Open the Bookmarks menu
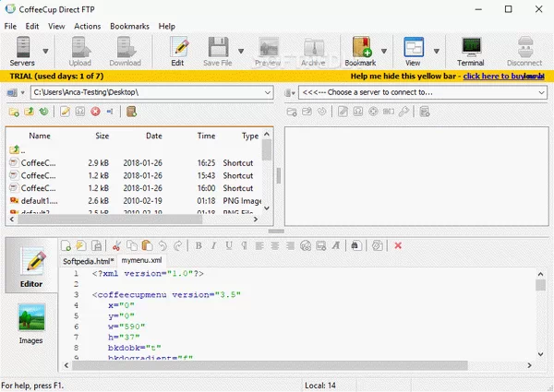554x392 pixels. click(129, 26)
